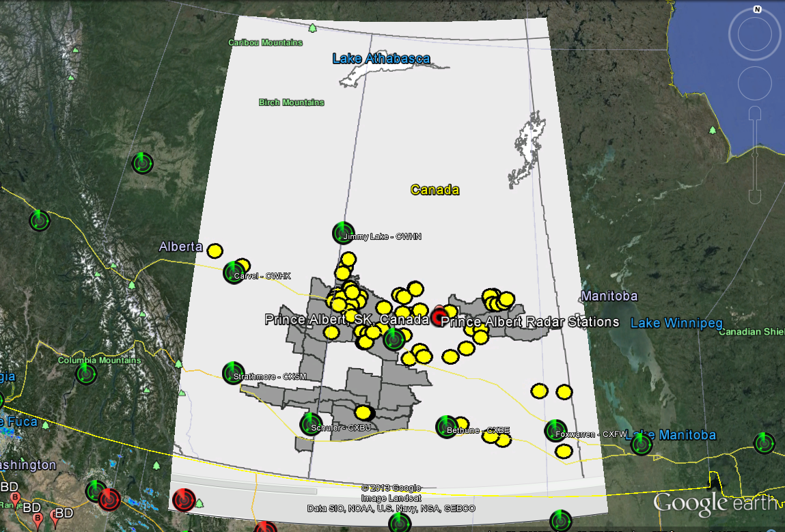Select the Carvel - CWHK radar station icon
785x532 pixels.
pos(234,272)
